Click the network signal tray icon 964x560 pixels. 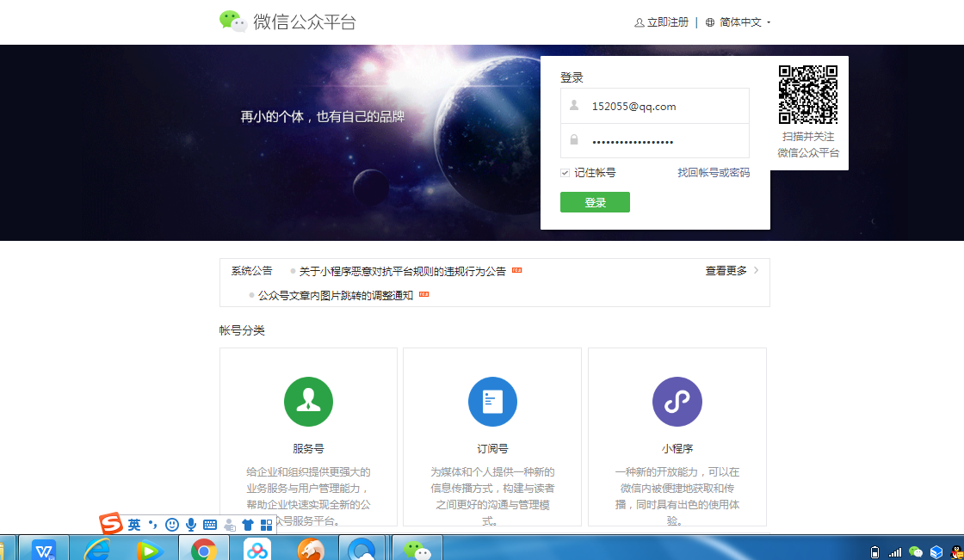[895, 552]
